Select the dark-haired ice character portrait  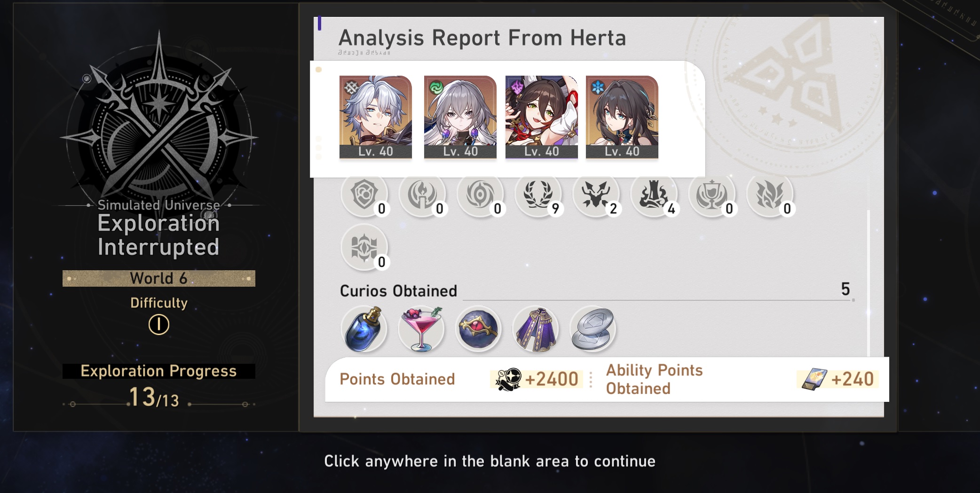(622, 117)
